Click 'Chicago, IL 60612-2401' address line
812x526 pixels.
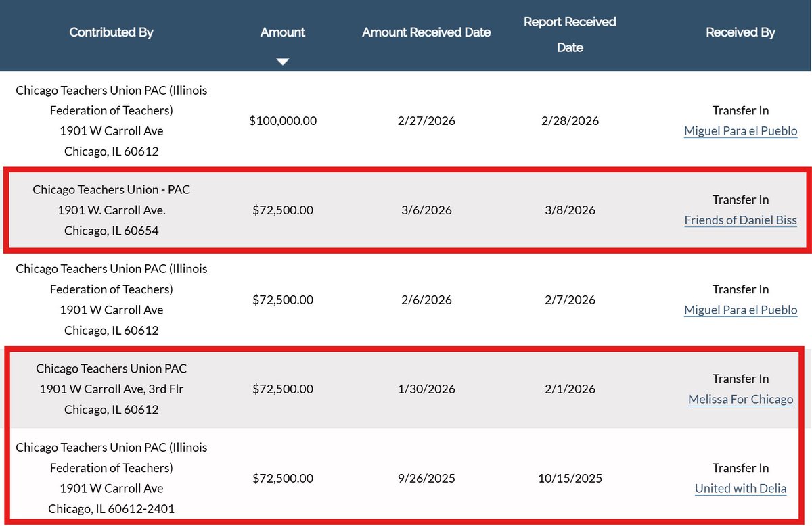pos(112,509)
